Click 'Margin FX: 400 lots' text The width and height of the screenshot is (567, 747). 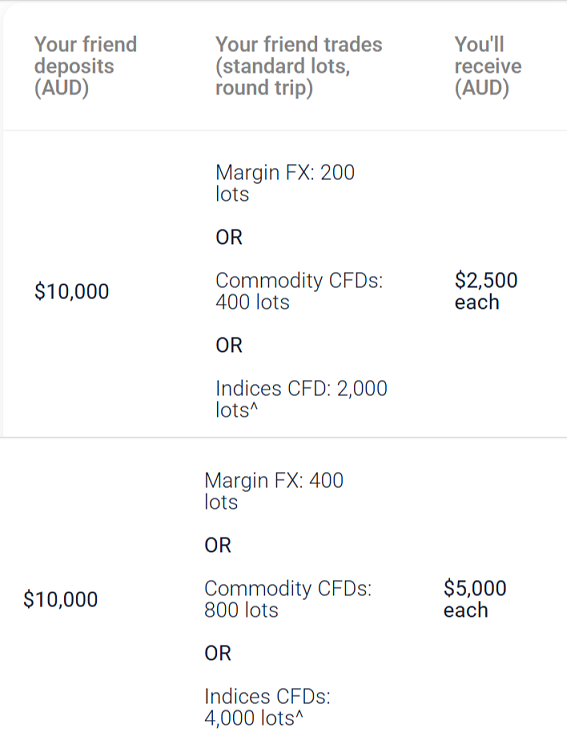[x=274, y=491]
